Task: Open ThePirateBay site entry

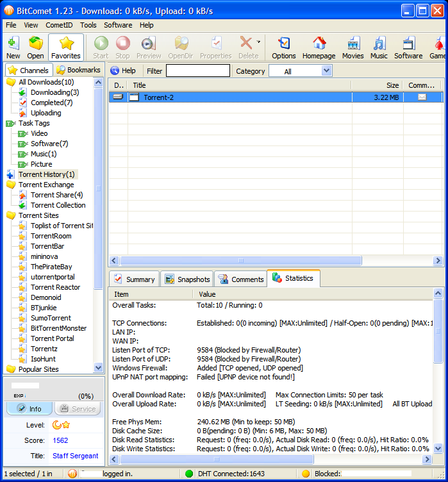Action: tap(51, 267)
